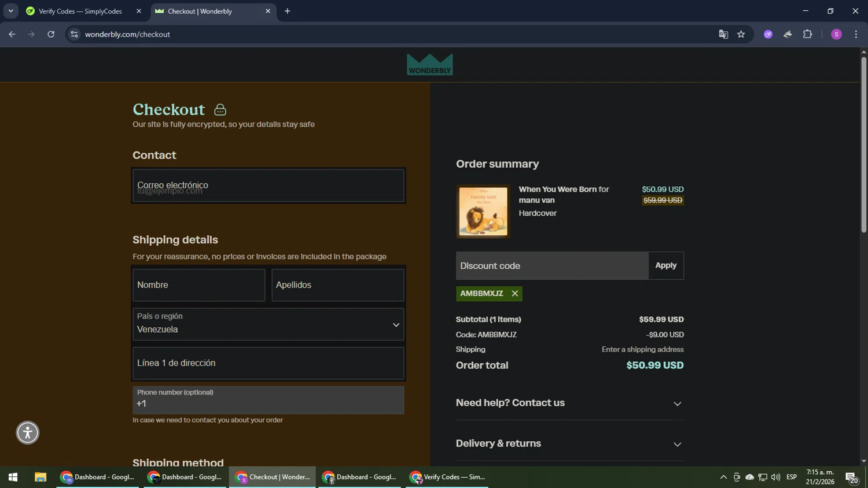Click the Correo electrónico email field
This screenshot has height=488, width=868.
268,186
